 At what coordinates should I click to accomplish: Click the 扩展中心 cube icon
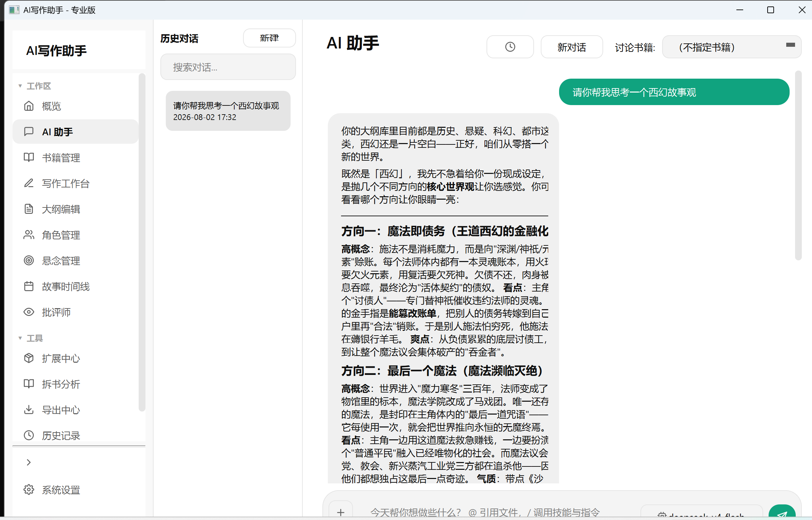click(29, 358)
